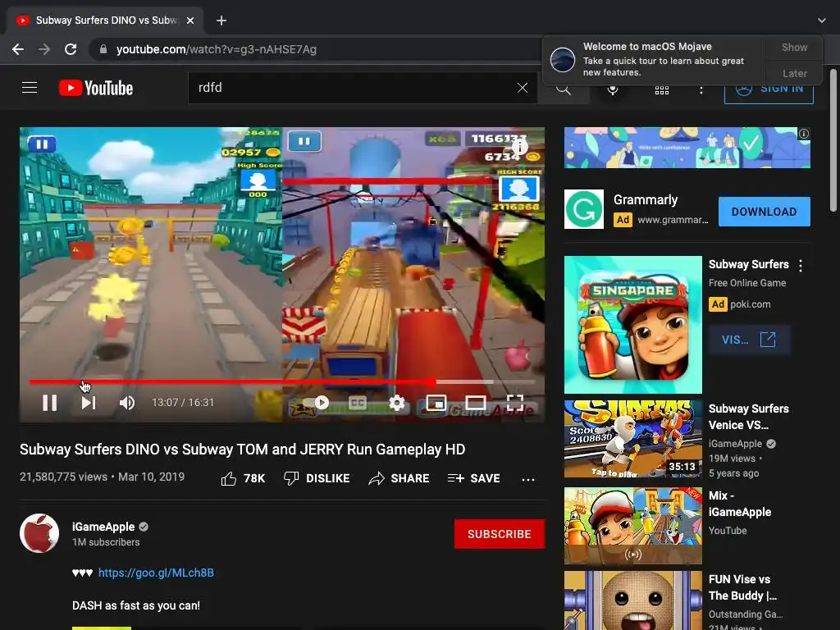Image resolution: width=840 pixels, height=630 pixels.
Task: Reload the page with the refresh icon
Action: click(71, 49)
